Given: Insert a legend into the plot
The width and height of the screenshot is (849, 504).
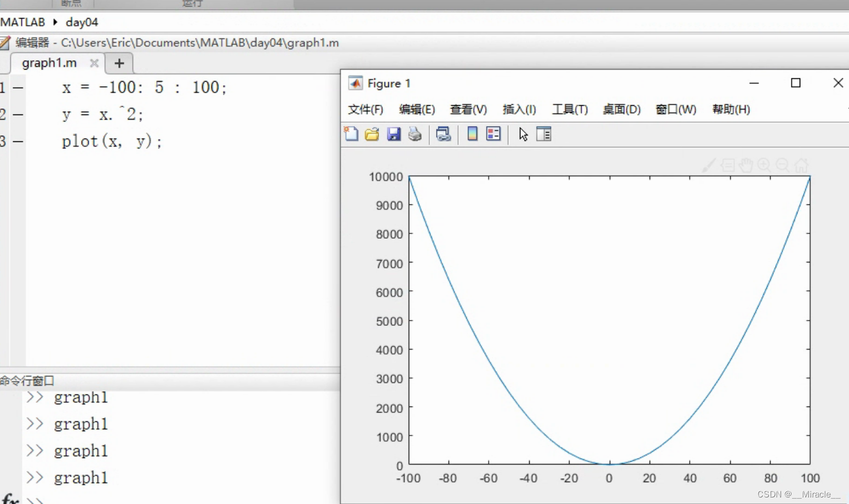Looking at the screenshot, I should [492, 134].
